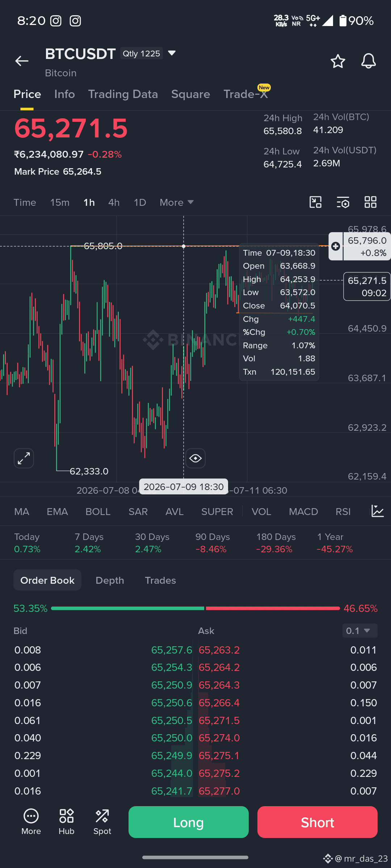This screenshot has width=391, height=868.
Task: Open the Hub icon
Action: [67, 822]
